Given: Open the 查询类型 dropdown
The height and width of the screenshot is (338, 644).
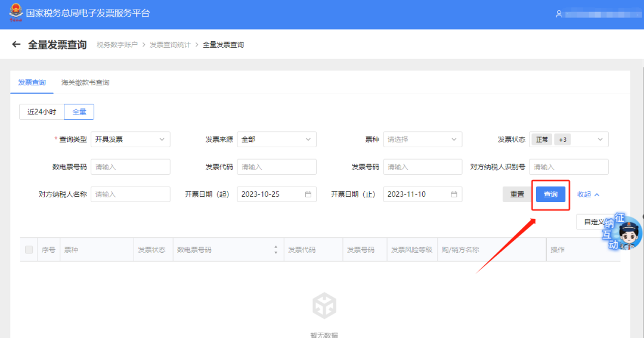Looking at the screenshot, I should (x=130, y=139).
